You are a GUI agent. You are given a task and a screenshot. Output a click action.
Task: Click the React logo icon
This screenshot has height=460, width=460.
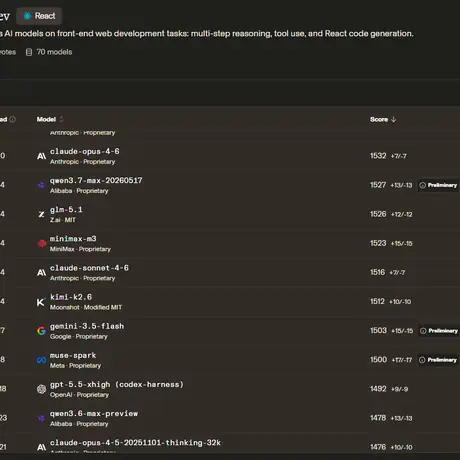point(27,16)
